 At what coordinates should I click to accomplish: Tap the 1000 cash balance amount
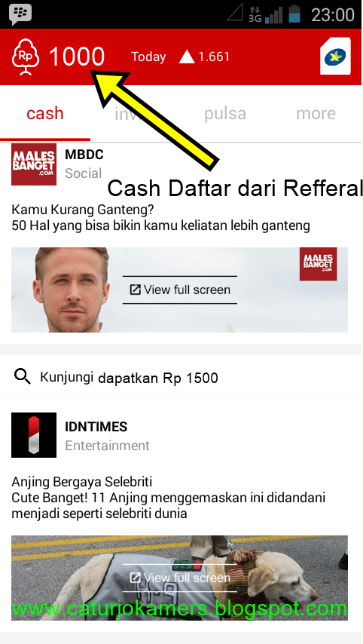click(77, 57)
